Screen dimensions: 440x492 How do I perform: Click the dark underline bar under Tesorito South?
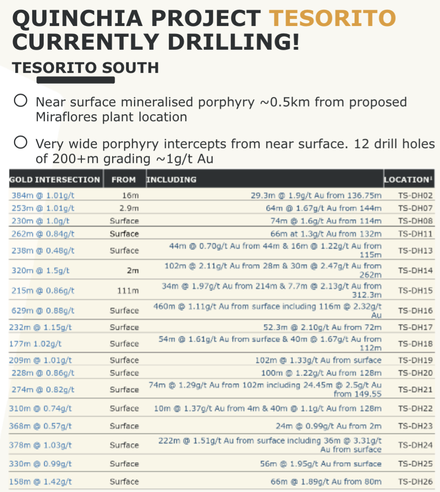76,80
